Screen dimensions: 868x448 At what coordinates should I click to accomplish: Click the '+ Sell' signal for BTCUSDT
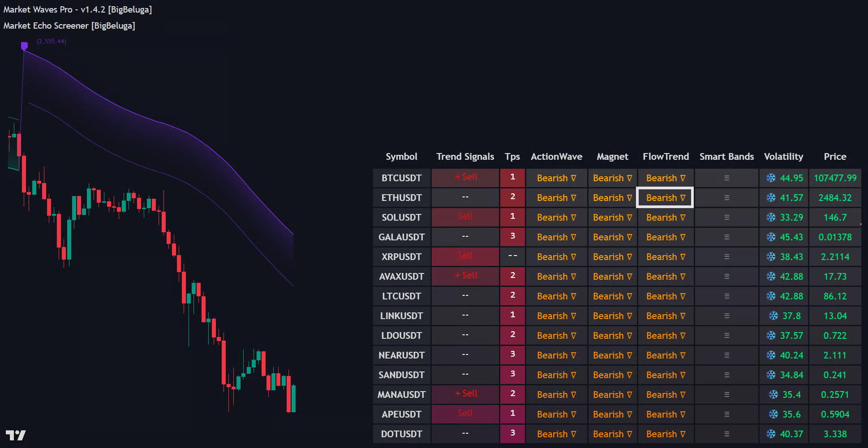466,177
